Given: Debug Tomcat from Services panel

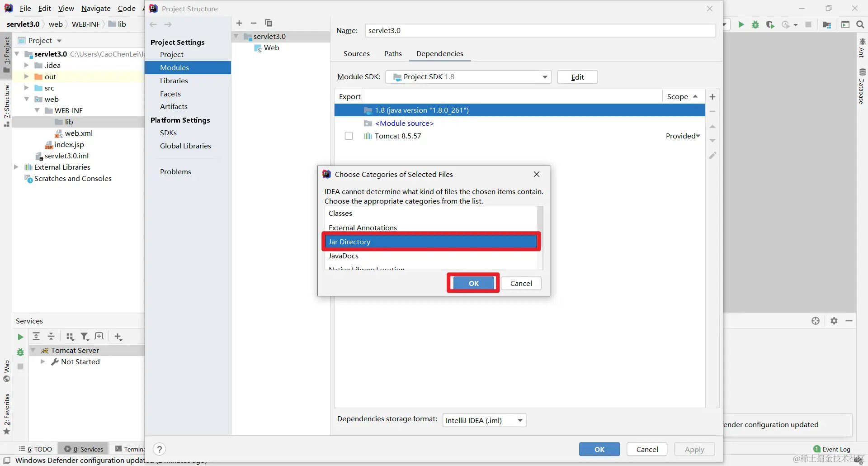Looking at the screenshot, I should point(20,352).
